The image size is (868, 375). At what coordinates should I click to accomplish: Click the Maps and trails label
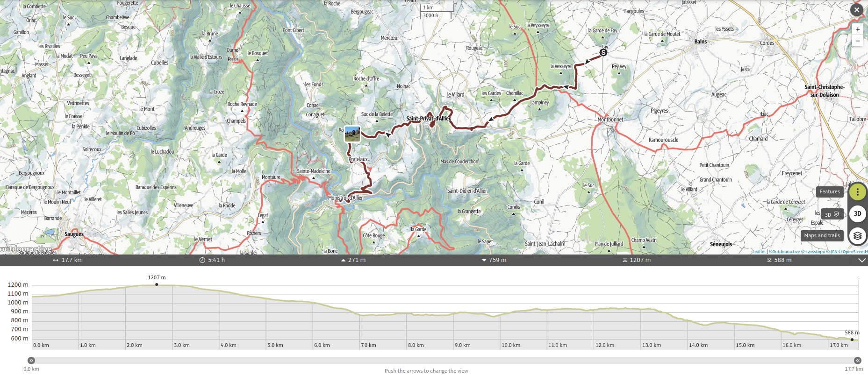click(x=822, y=236)
